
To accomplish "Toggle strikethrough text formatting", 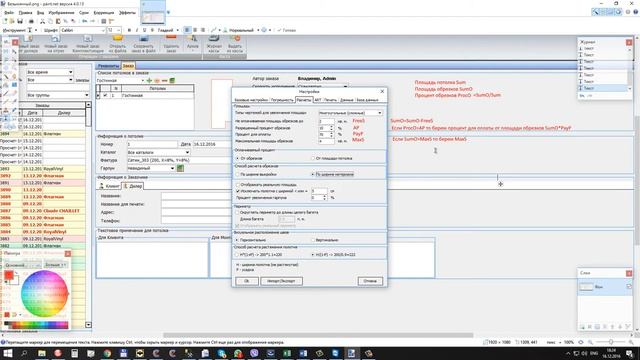I will (x=152, y=30).
